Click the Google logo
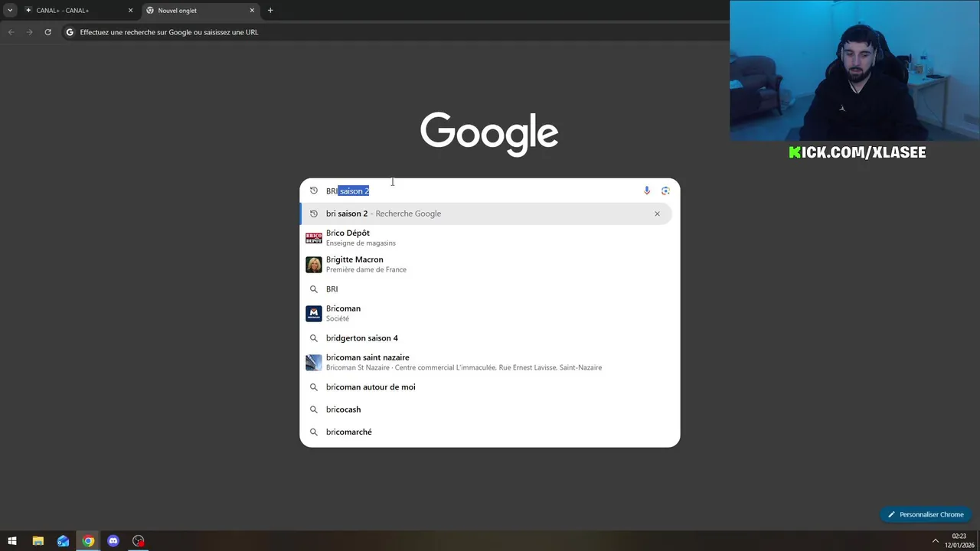The height and width of the screenshot is (551, 980). pos(489,134)
